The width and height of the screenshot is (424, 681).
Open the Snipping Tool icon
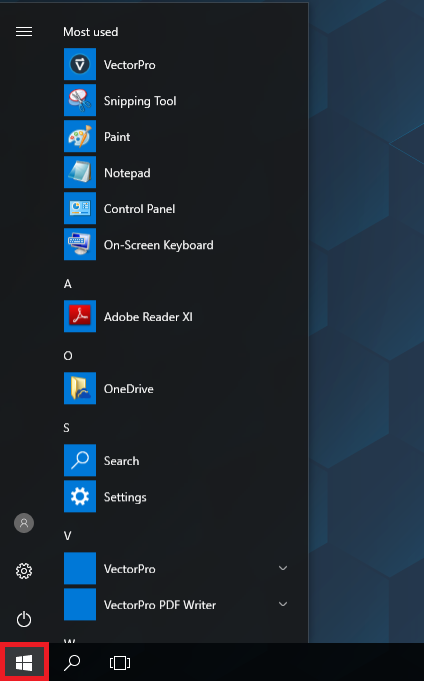pyautogui.click(x=80, y=100)
